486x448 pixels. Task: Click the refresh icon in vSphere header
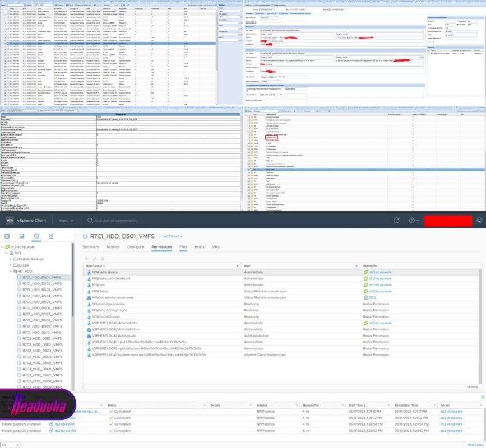tap(396, 221)
